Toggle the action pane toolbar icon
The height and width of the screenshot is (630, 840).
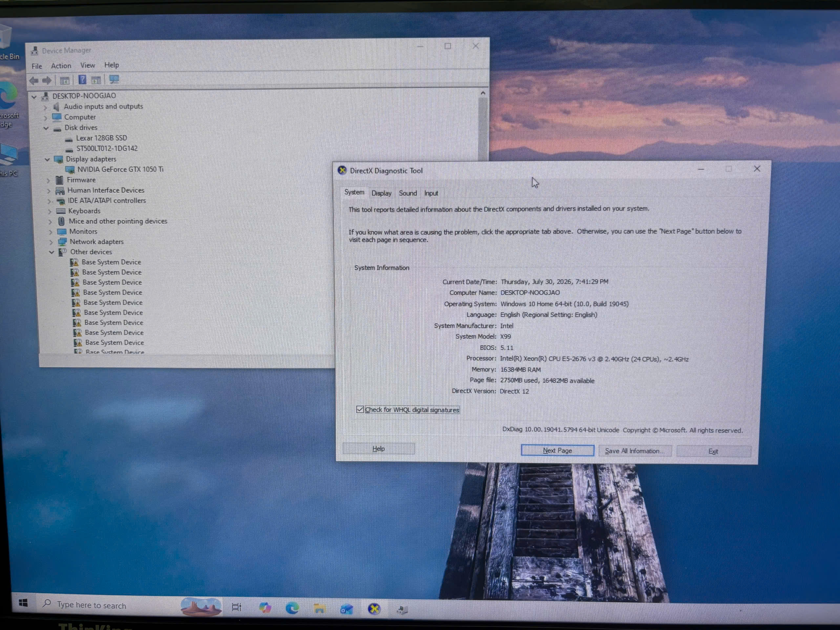click(96, 80)
